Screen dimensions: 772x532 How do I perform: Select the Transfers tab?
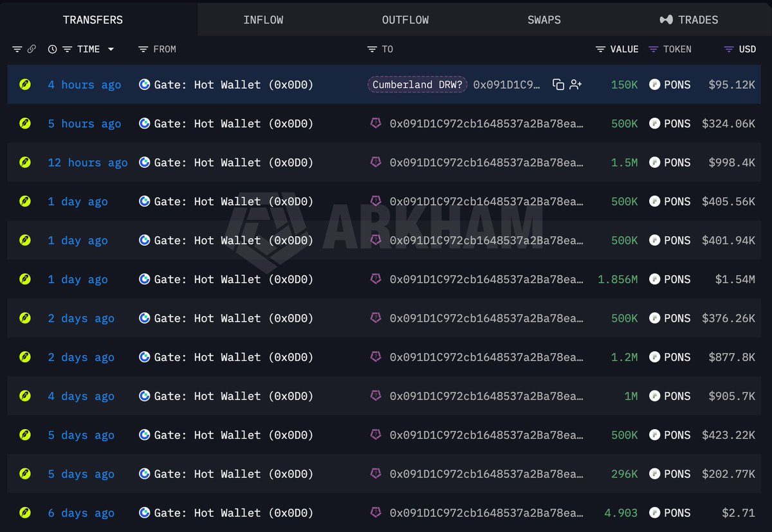(x=93, y=20)
